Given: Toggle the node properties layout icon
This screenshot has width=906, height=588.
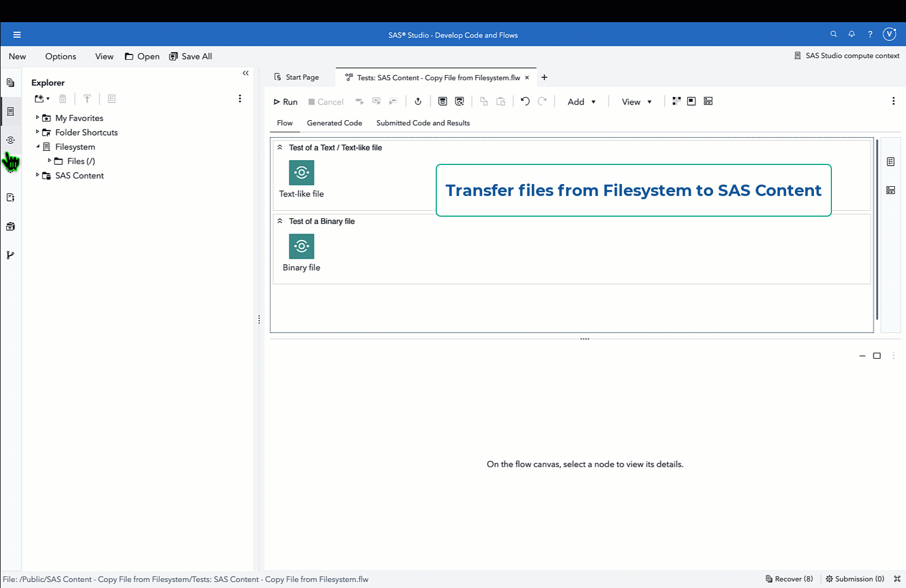Looking at the screenshot, I should 708,101.
